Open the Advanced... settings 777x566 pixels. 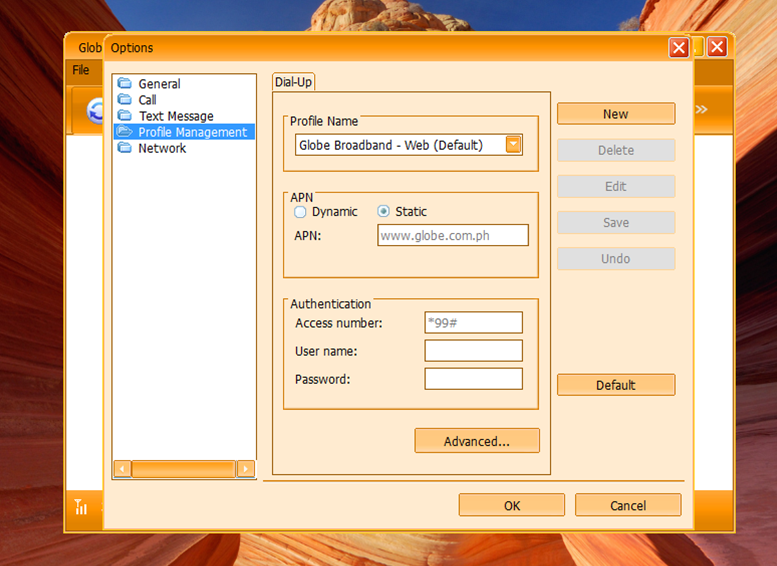[x=477, y=441]
